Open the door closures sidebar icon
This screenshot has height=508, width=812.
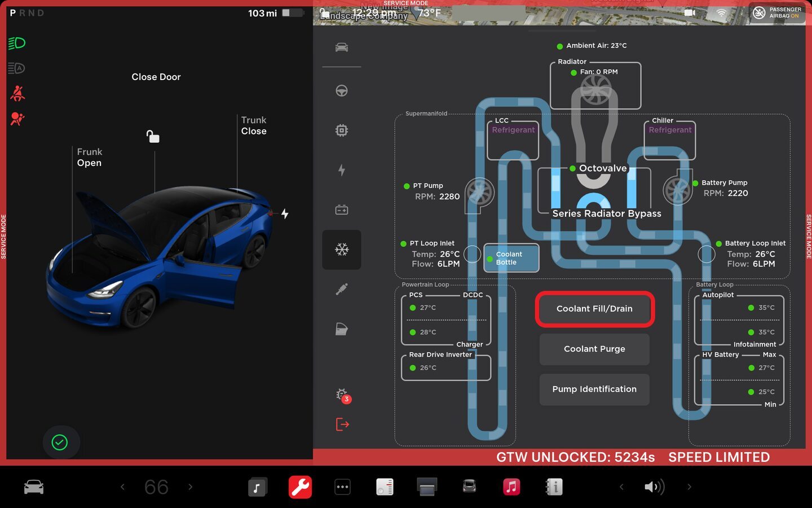341,329
